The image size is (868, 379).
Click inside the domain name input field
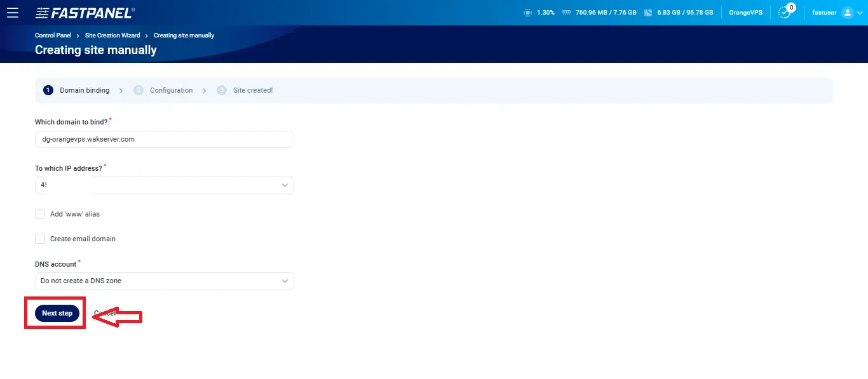(x=164, y=139)
